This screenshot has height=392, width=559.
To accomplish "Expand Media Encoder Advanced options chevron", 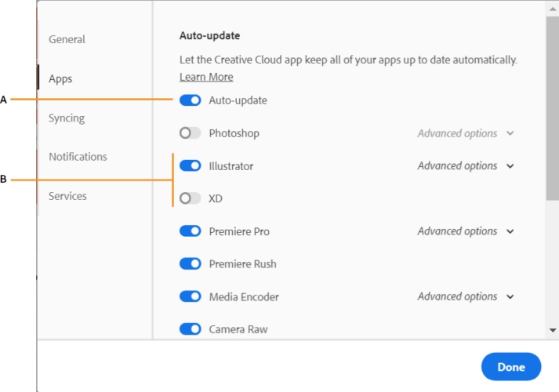I will coord(510,296).
